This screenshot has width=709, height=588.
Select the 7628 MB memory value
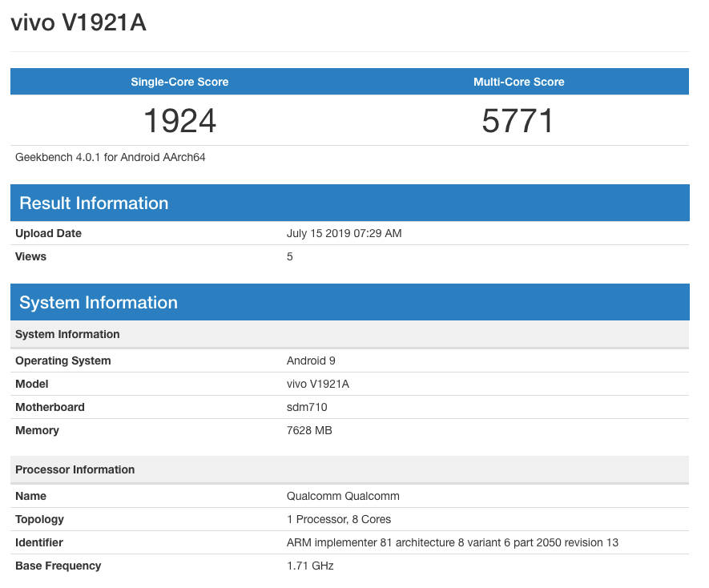click(x=309, y=431)
